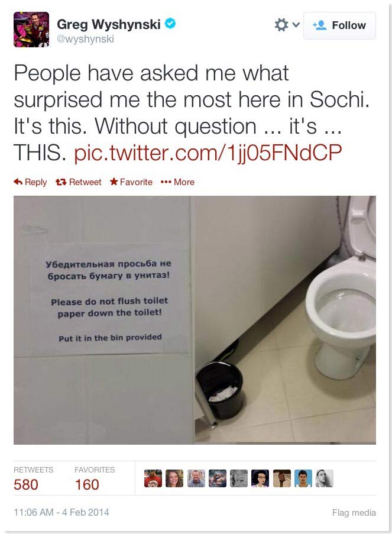This screenshot has height=534, width=392.
Task: Open Greg Wyshynski's profile avatar
Action: click(31, 30)
